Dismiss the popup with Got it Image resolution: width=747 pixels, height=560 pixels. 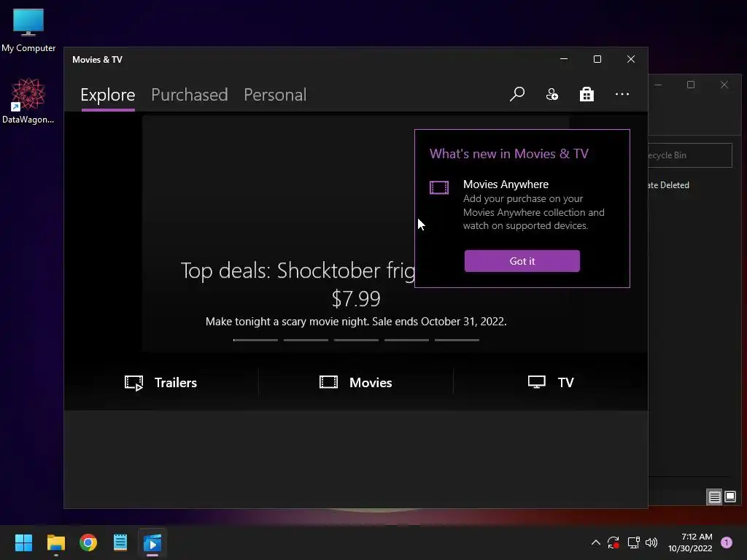tap(522, 261)
